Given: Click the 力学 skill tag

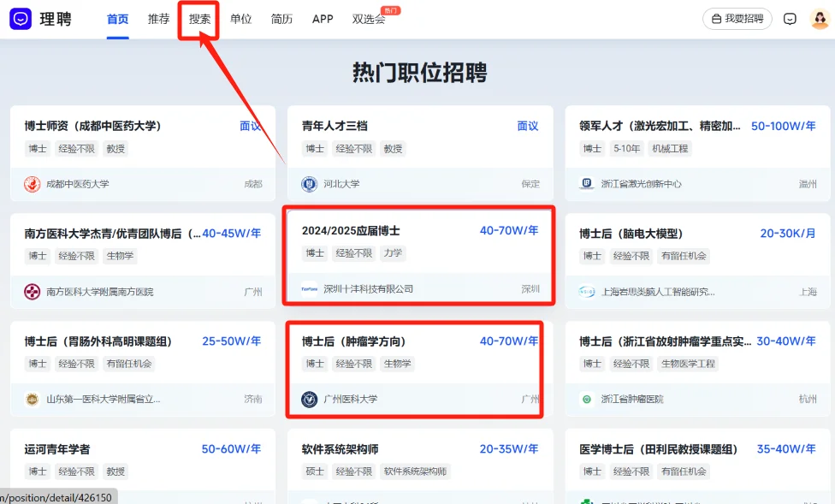Looking at the screenshot, I should (394, 254).
